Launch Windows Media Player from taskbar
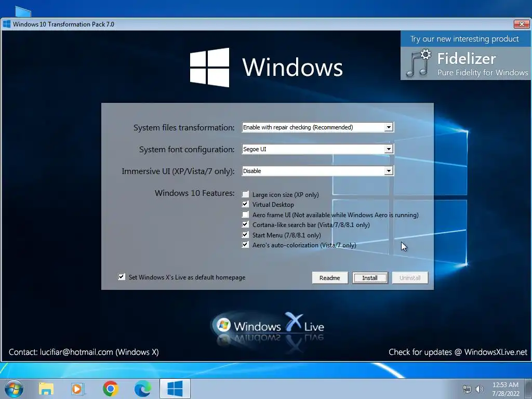Screen dimensions: 532x399 point(78,389)
